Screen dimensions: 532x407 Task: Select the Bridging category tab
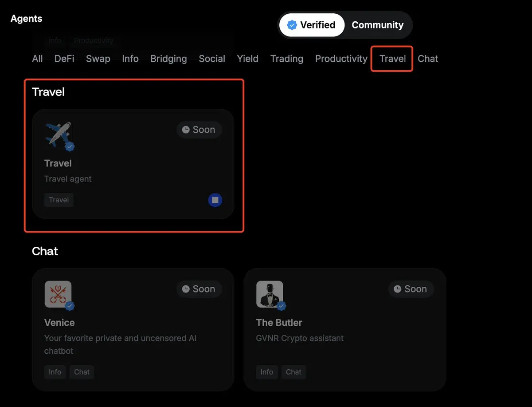pyautogui.click(x=168, y=59)
